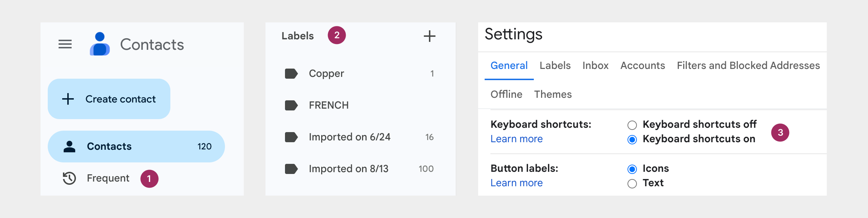
Task: Click the FRENCH label tag icon
Action: pyautogui.click(x=291, y=105)
